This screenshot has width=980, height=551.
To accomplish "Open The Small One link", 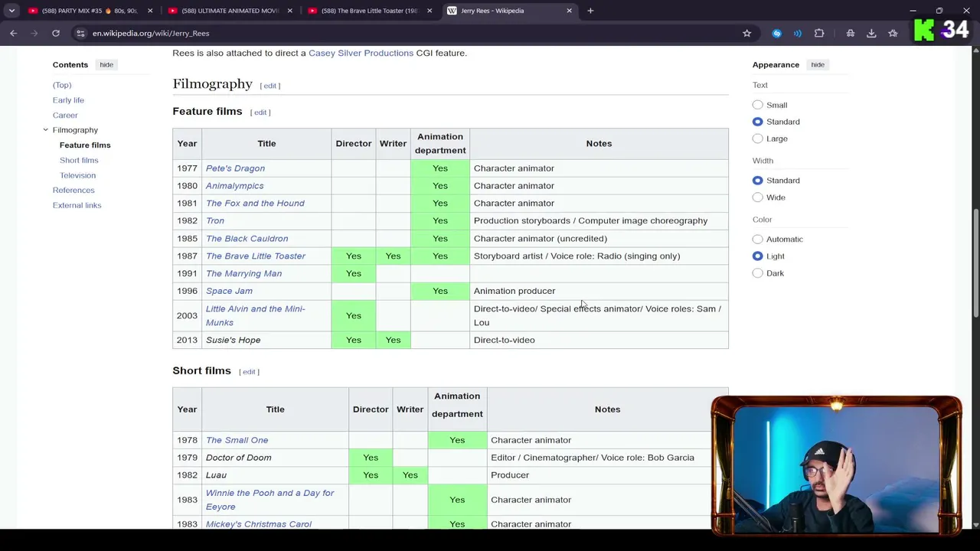I will coord(237,441).
